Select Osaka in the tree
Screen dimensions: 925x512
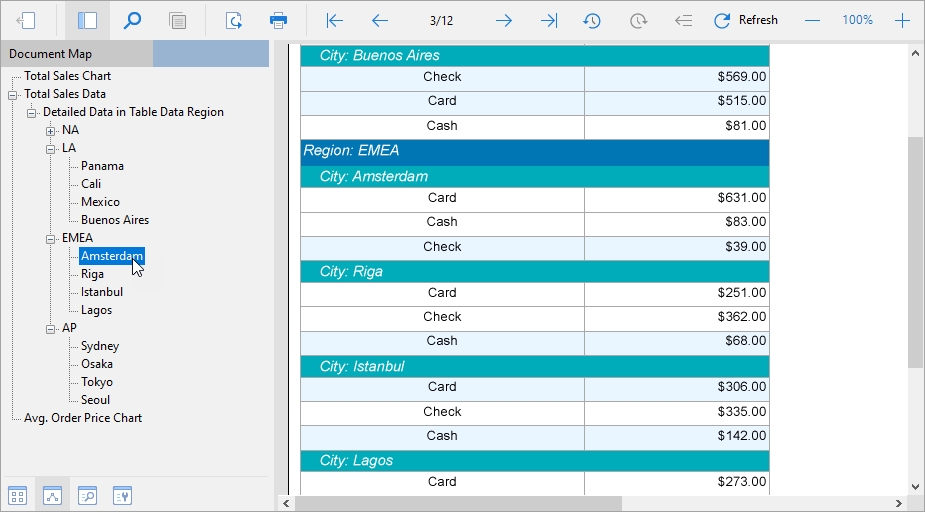[x=97, y=363]
